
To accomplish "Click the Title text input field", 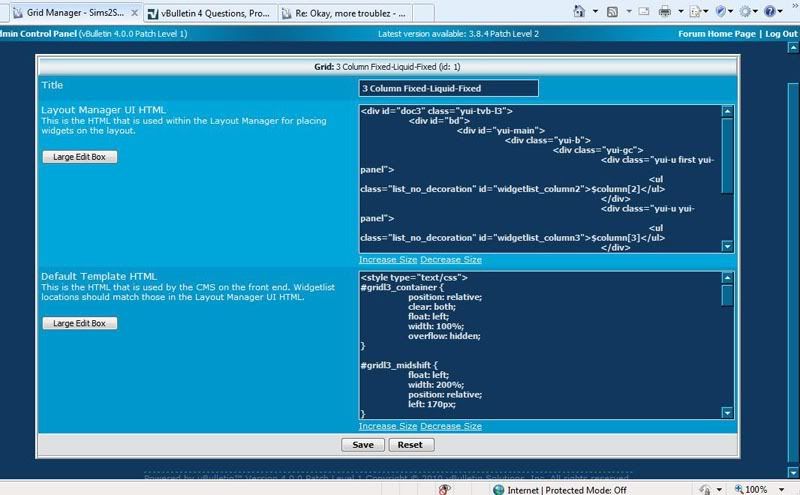I will [x=448, y=88].
